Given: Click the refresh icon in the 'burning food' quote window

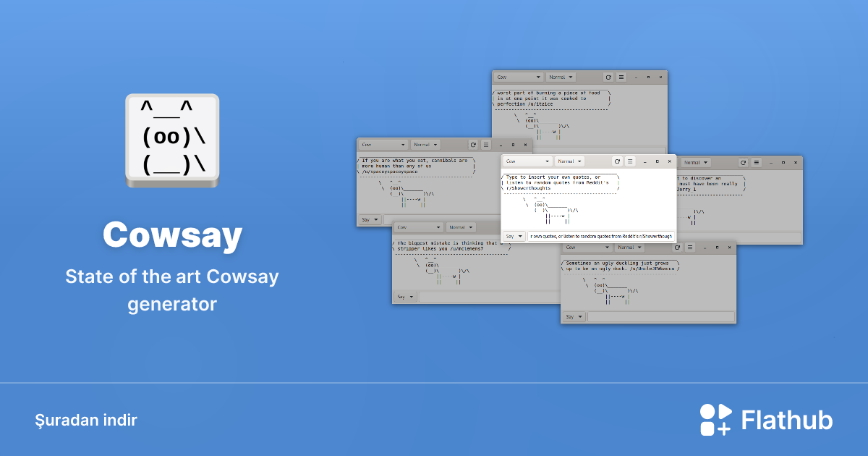Looking at the screenshot, I should point(608,77).
